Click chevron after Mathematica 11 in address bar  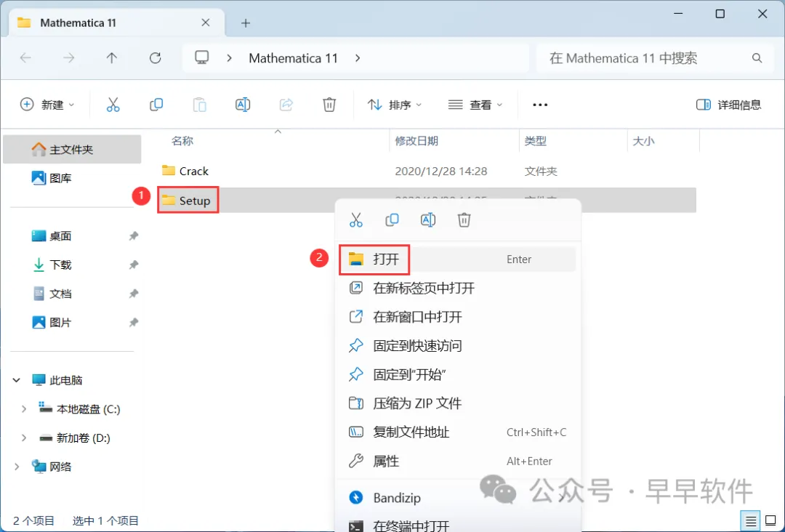[358, 58]
